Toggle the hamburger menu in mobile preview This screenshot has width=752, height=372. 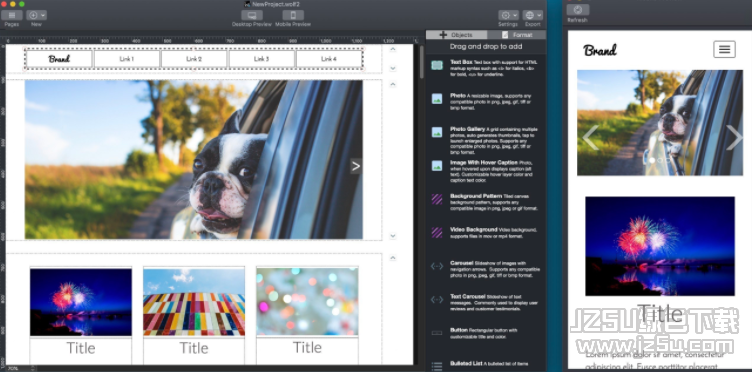(724, 49)
